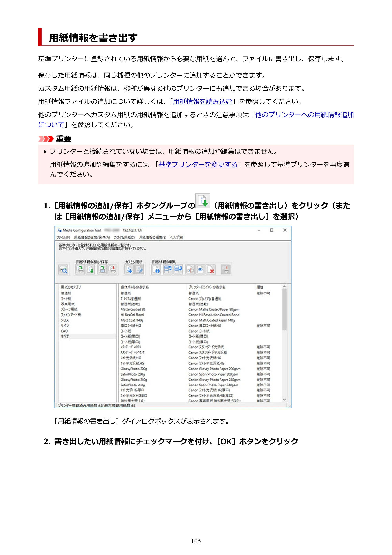
Task: Select CAD in the paper category list
Action: click(x=64, y=331)
